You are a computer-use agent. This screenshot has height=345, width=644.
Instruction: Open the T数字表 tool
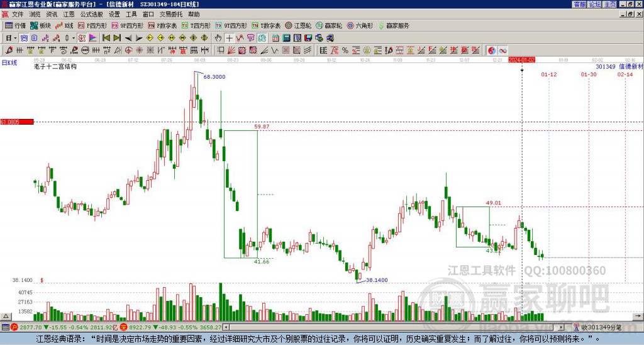click(x=266, y=25)
